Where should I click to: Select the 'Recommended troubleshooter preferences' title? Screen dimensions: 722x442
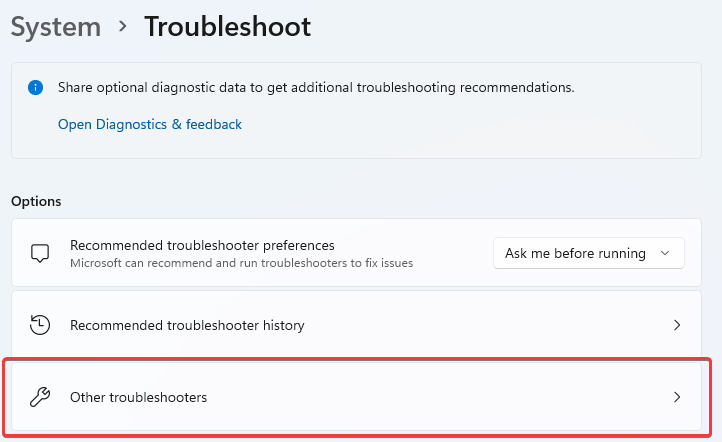[x=202, y=245]
